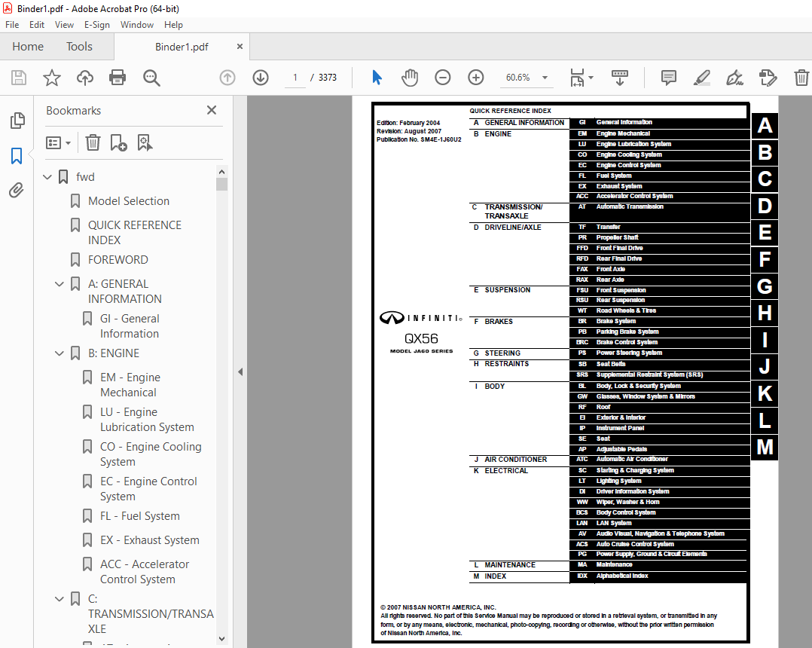Switch to the Tools tab
This screenshot has height=648, width=812.
(79, 47)
